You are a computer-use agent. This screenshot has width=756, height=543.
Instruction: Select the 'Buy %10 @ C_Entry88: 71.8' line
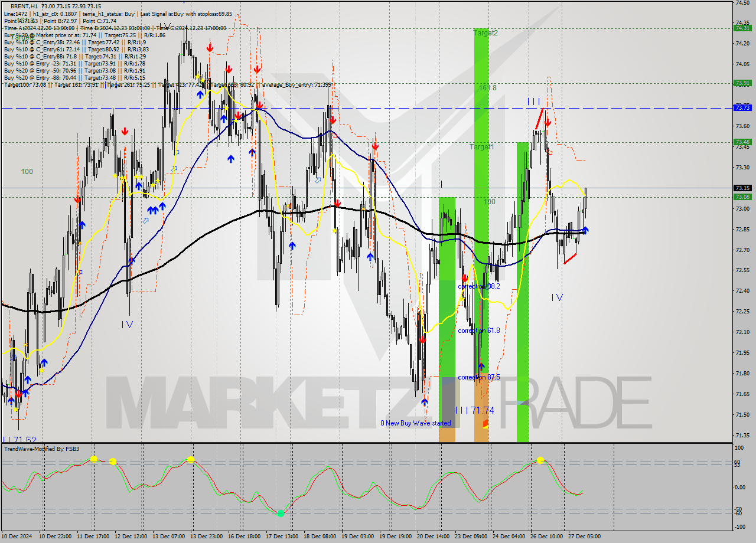[x=40, y=56]
